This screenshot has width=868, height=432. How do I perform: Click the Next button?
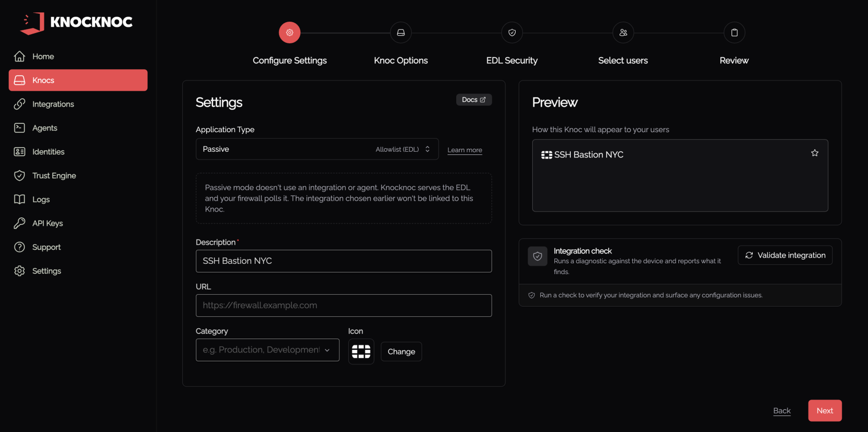(825, 411)
